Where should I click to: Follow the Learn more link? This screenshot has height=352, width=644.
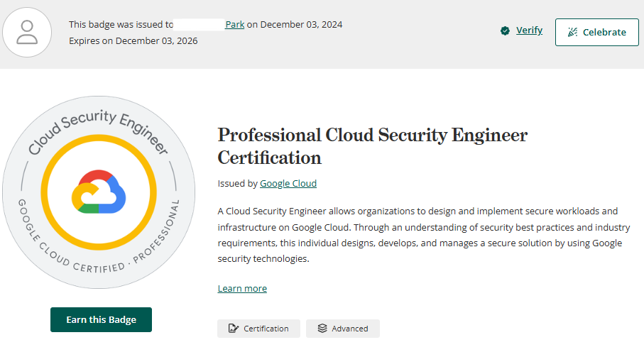pos(242,288)
